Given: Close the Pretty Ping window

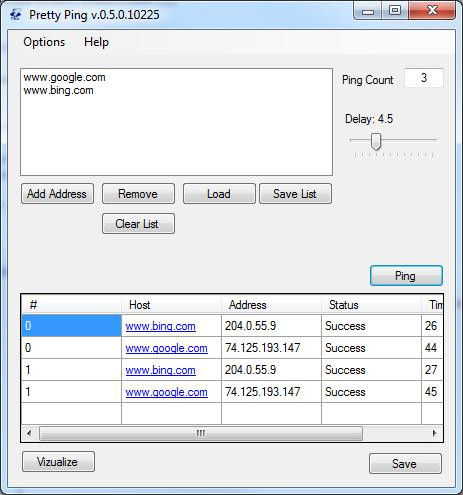Looking at the screenshot, I should [x=432, y=11].
